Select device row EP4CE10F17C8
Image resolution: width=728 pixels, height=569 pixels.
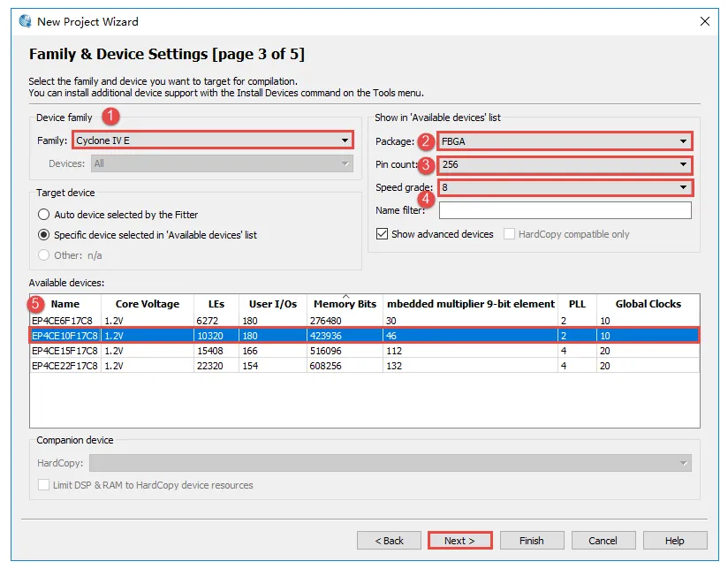tap(365, 336)
